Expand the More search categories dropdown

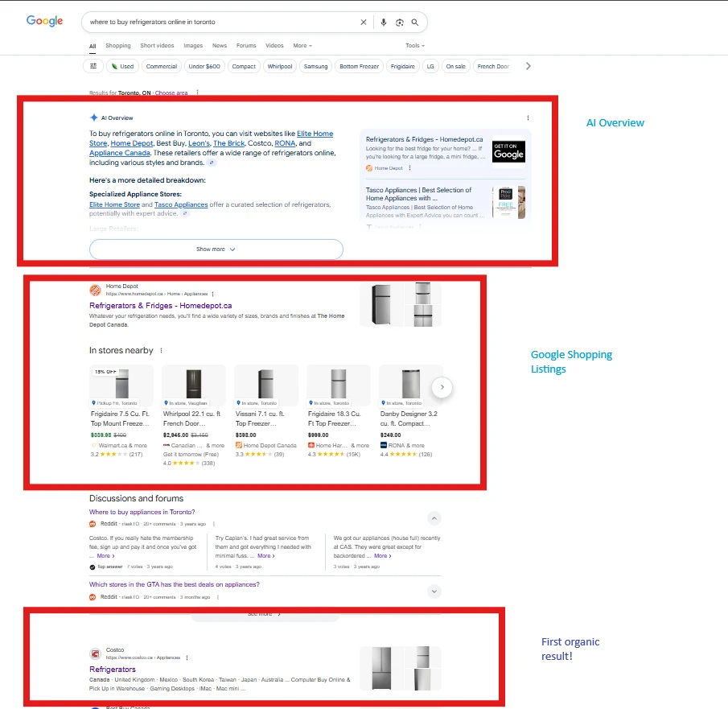pos(302,46)
